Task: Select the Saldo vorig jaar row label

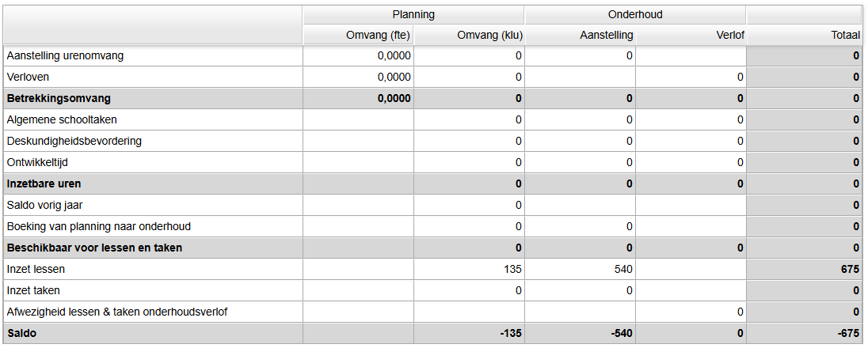Action: tap(46, 206)
